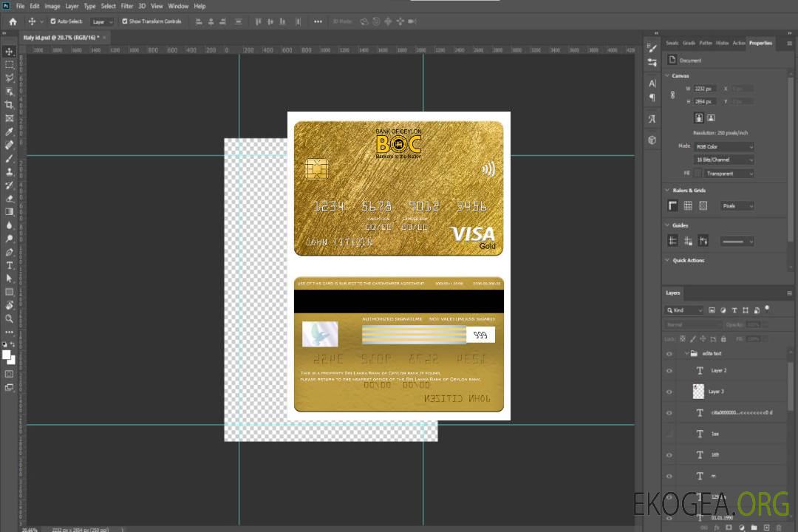The height and width of the screenshot is (532, 798).
Task: Open the Paragraph panel icon
Action: coord(652,98)
